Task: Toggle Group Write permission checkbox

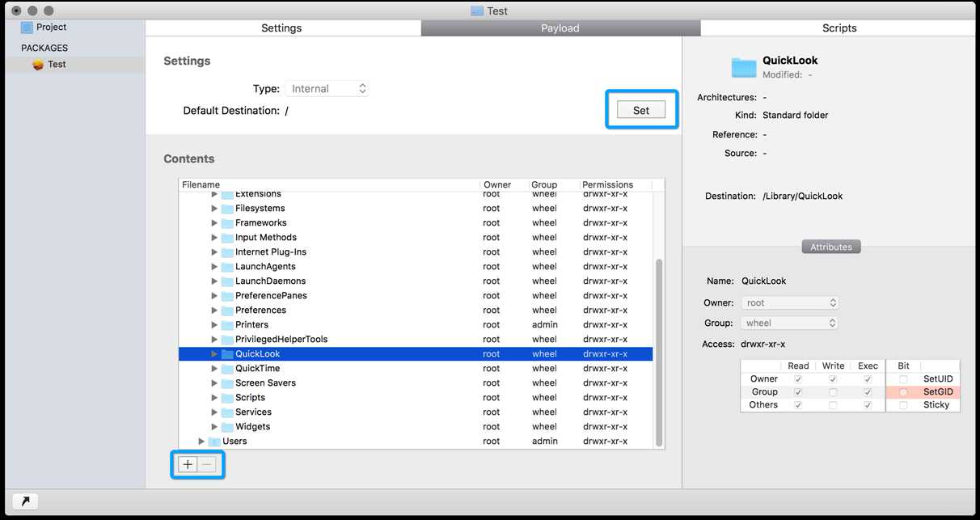Action: (x=833, y=392)
